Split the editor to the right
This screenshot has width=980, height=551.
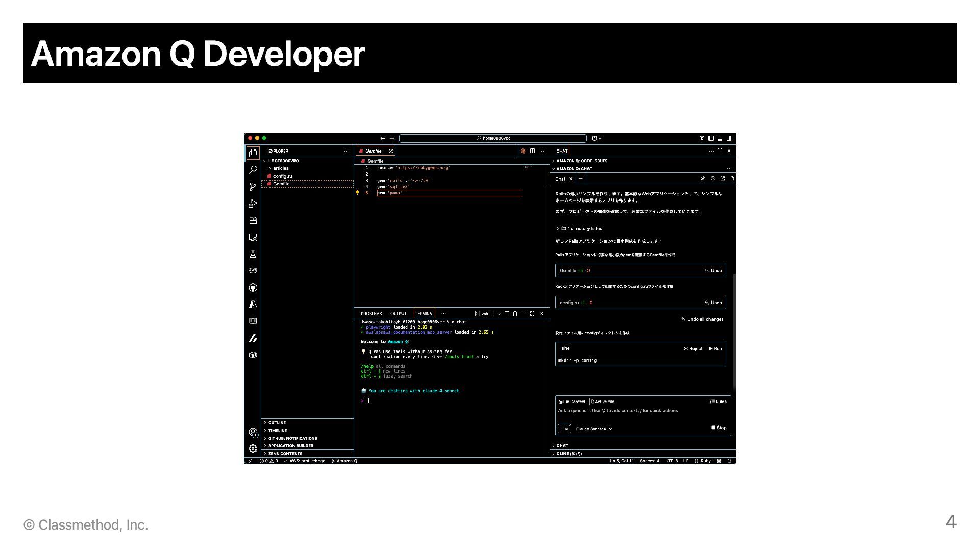(532, 151)
